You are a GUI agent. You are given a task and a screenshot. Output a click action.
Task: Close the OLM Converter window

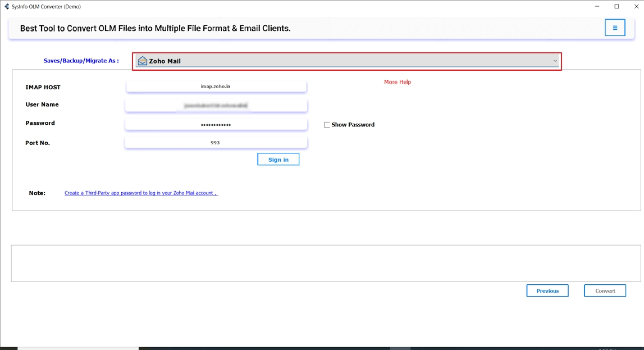click(x=636, y=7)
